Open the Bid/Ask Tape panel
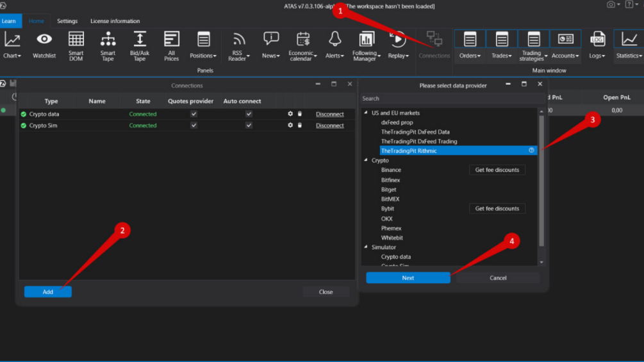This screenshot has width=644, height=362. [140, 39]
